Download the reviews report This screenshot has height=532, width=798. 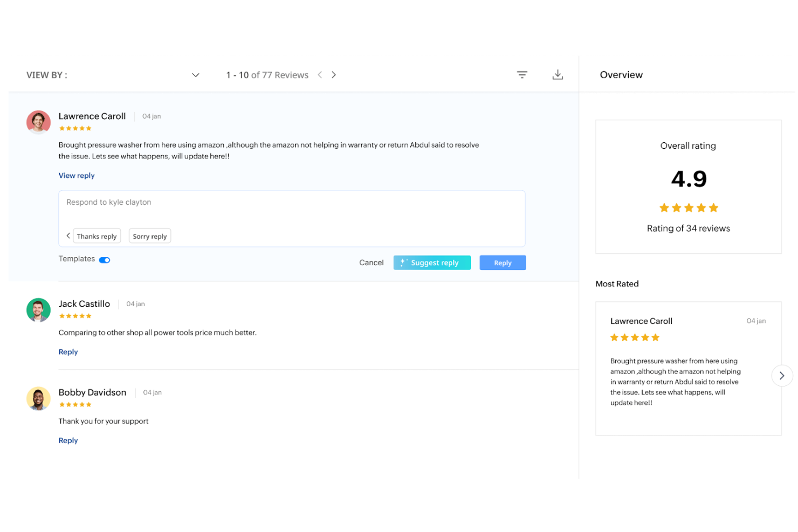[x=558, y=74]
